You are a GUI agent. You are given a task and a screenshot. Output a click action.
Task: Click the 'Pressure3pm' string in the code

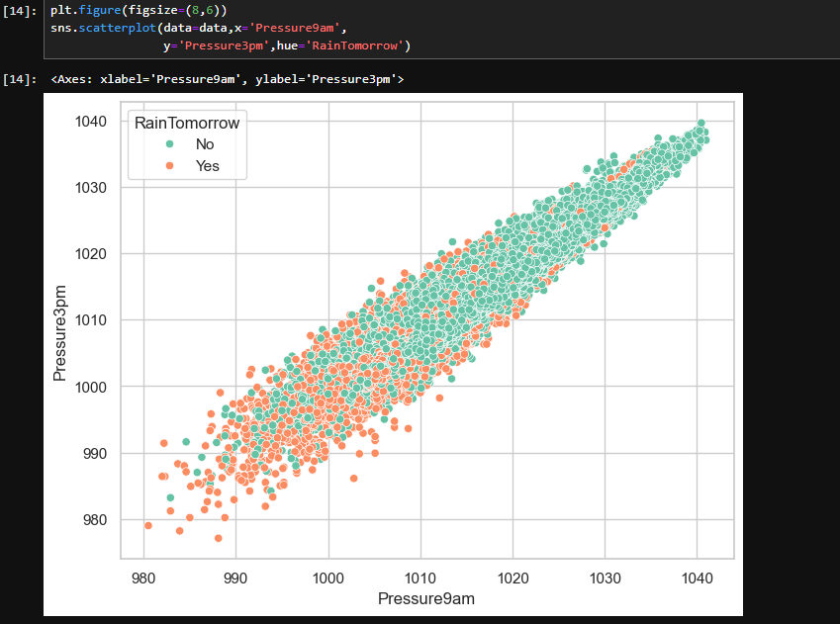coord(224,45)
